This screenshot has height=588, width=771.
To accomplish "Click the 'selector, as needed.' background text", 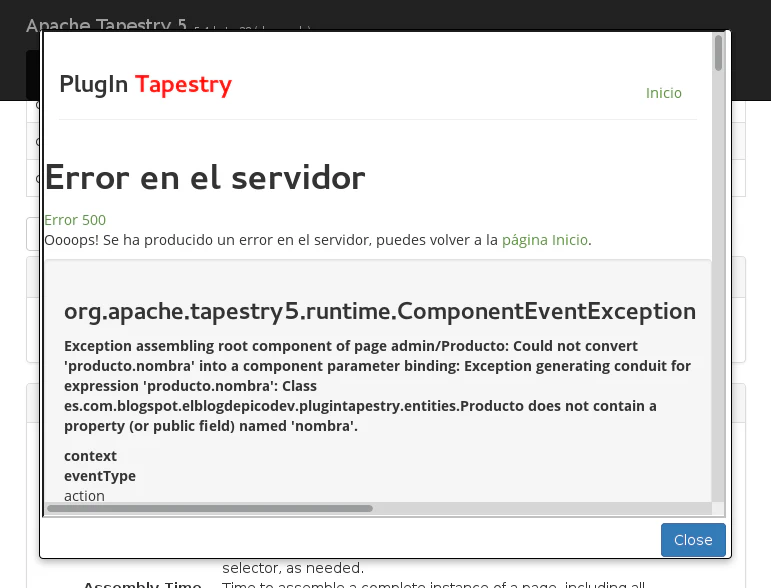I will 293,568.
